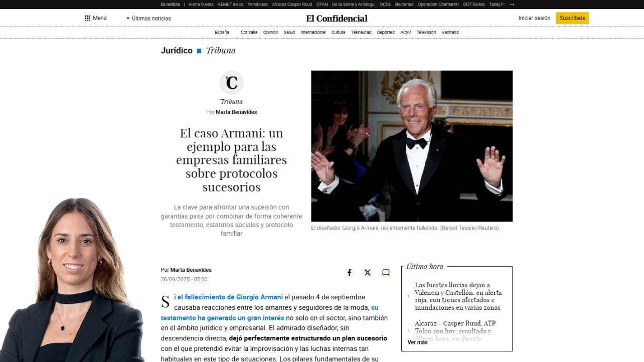Screen dimensions: 644x362
Task: Open the Vanitatis section
Action: [450, 32]
